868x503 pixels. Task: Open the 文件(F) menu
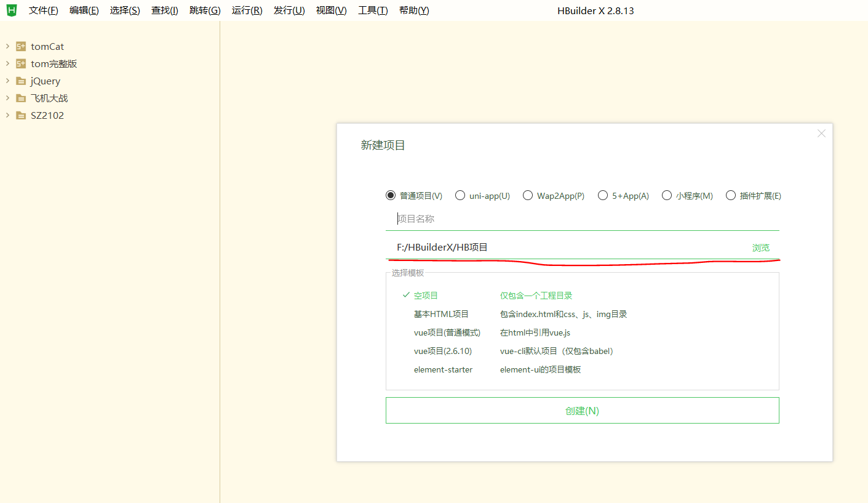click(43, 10)
